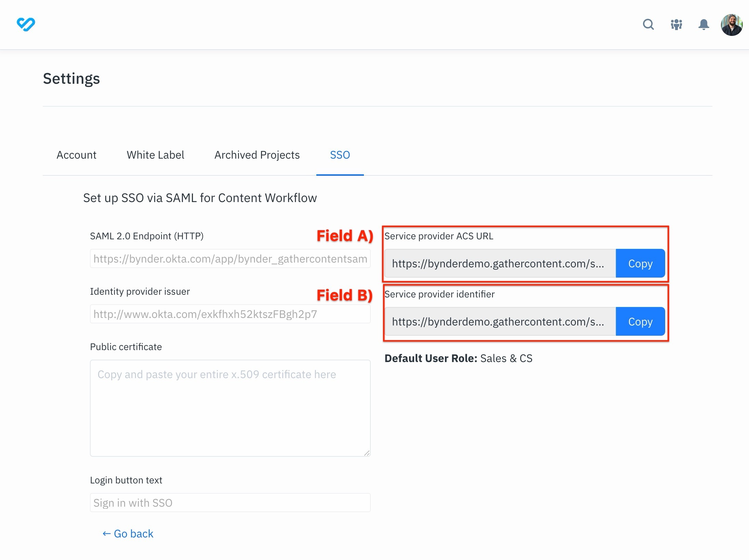This screenshot has width=749, height=560.
Task: Click the Settings page heading
Action: coord(71,79)
